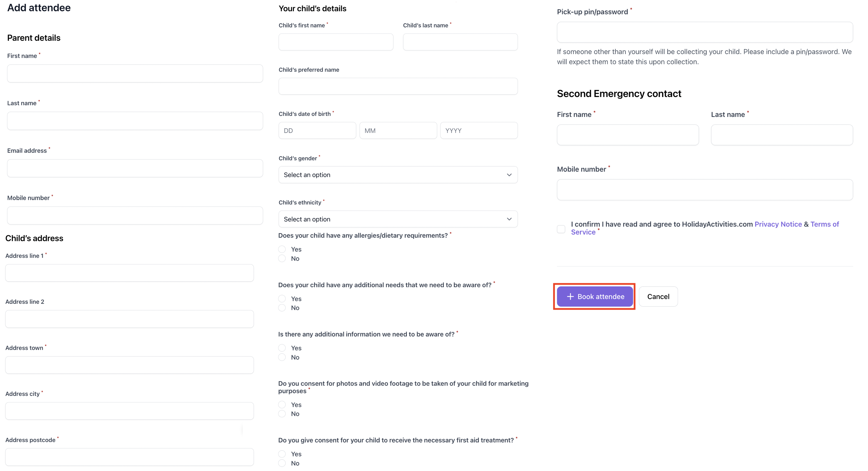The height and width of the screenshot is (471, 868).
Task: Click Second Emergency contact Mobile number field
Action: coord(705,190)
